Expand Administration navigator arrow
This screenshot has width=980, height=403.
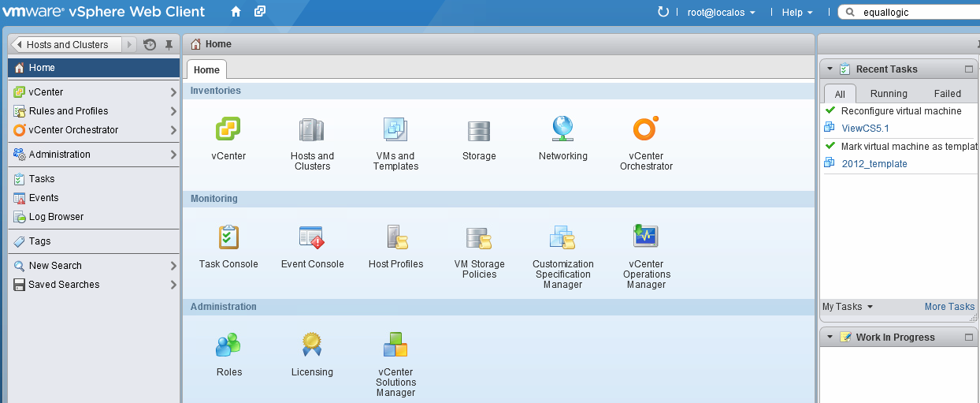click(x=173, y=155)
